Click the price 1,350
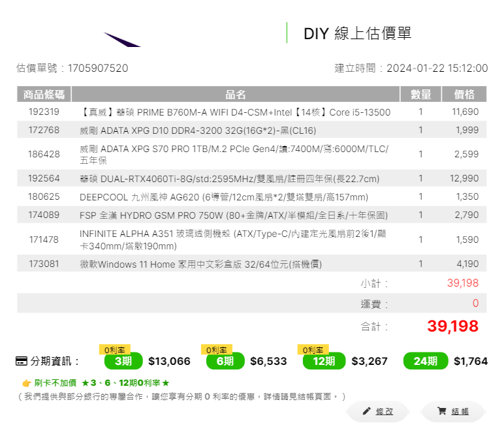The height and width of the screenshot is (438, 504). click(x=467, y=196)
